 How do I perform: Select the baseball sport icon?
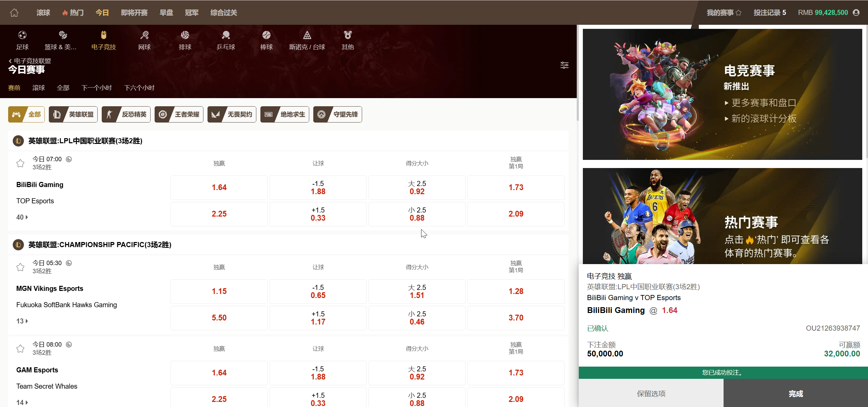point(266,35)
